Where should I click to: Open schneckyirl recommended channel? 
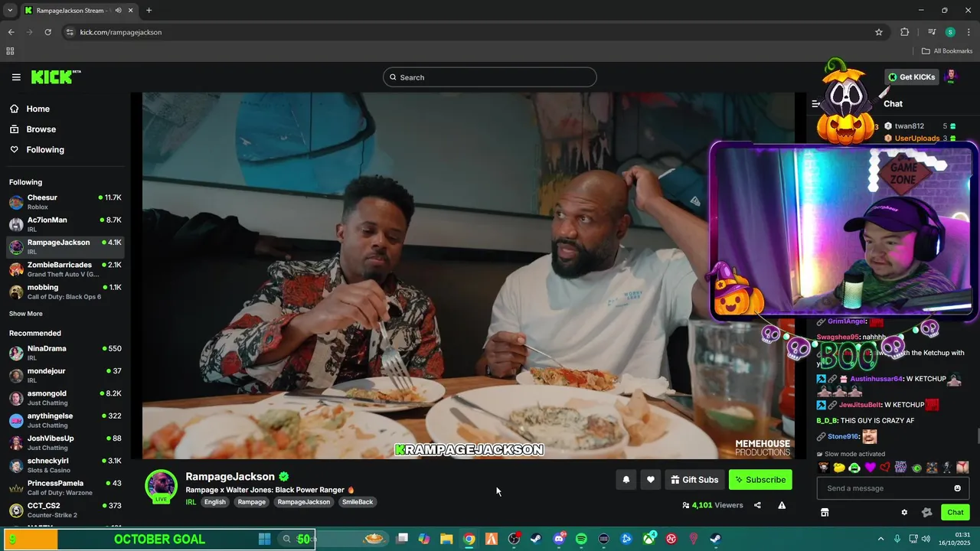click(65, 465)
